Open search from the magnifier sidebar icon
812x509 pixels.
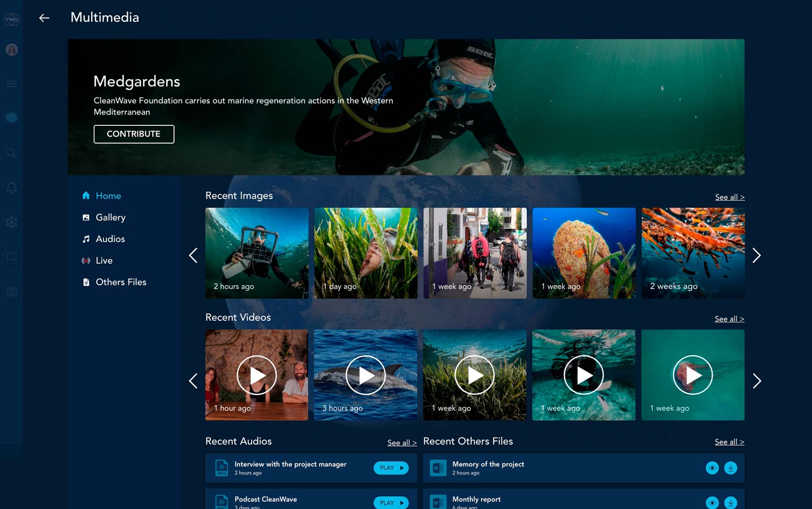[x=11, y=153]
